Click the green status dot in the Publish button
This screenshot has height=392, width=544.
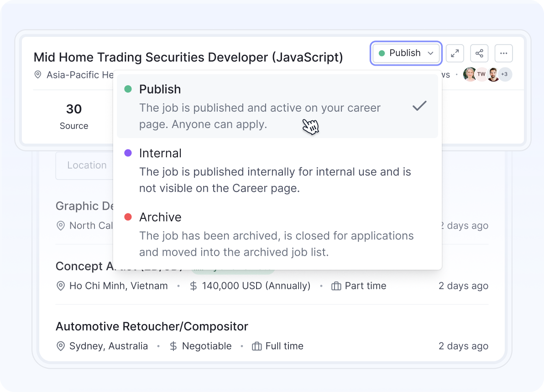[382, 53]
